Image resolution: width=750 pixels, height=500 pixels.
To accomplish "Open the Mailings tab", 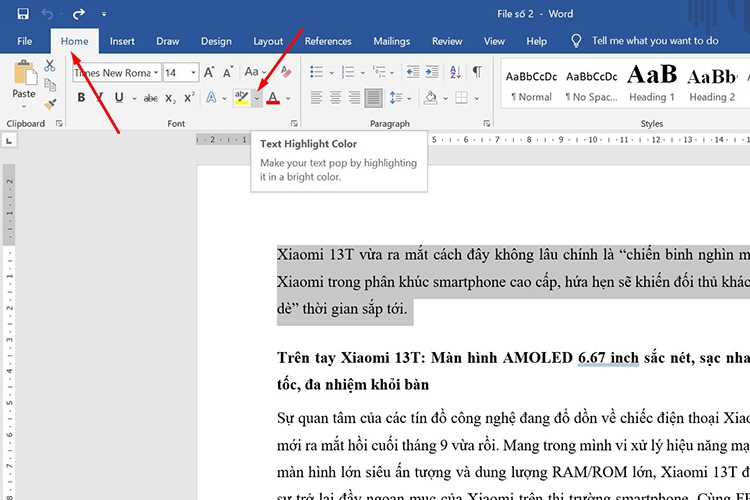I will pos(392,41).
